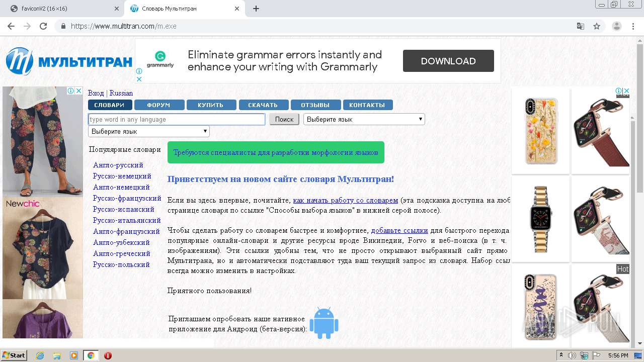Open the Chrome profile avatar
This screenshot has width=644, height=362.
coord(616,26)
